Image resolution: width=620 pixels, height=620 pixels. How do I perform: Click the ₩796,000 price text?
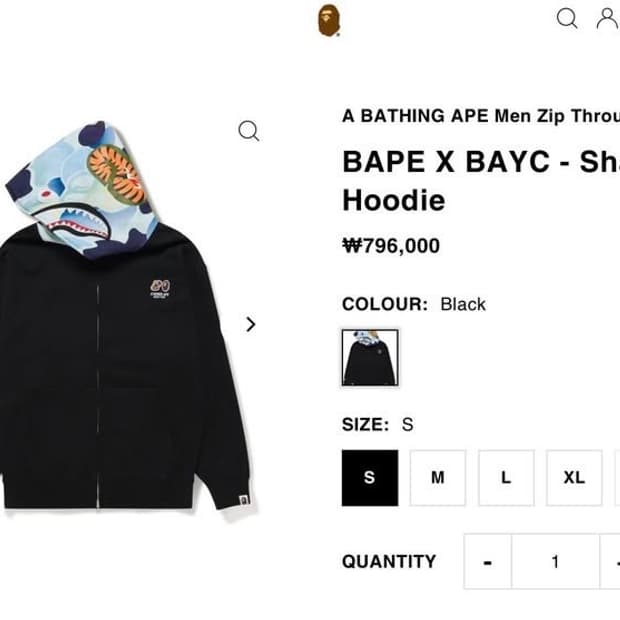click(x=391, y=246)
